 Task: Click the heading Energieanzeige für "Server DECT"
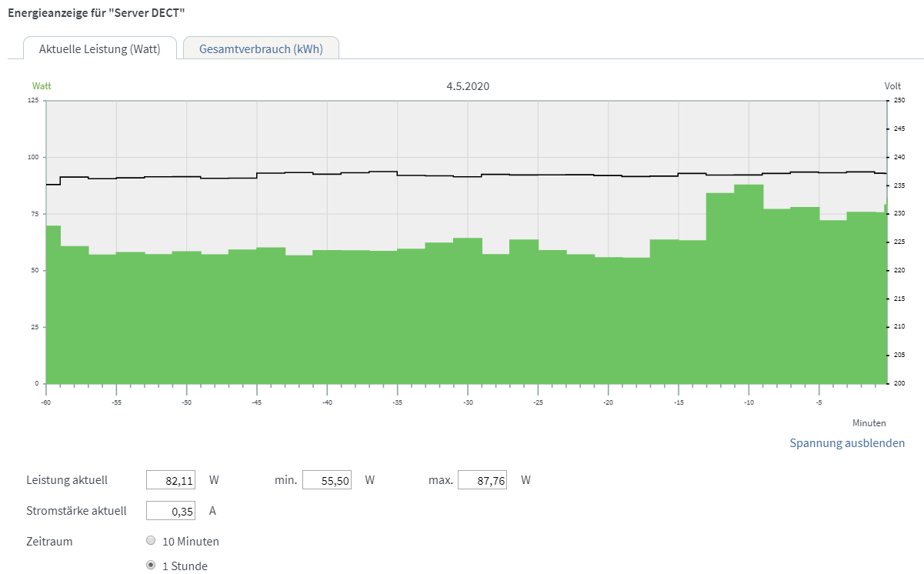pyautogui.click(x=96, y=13)
